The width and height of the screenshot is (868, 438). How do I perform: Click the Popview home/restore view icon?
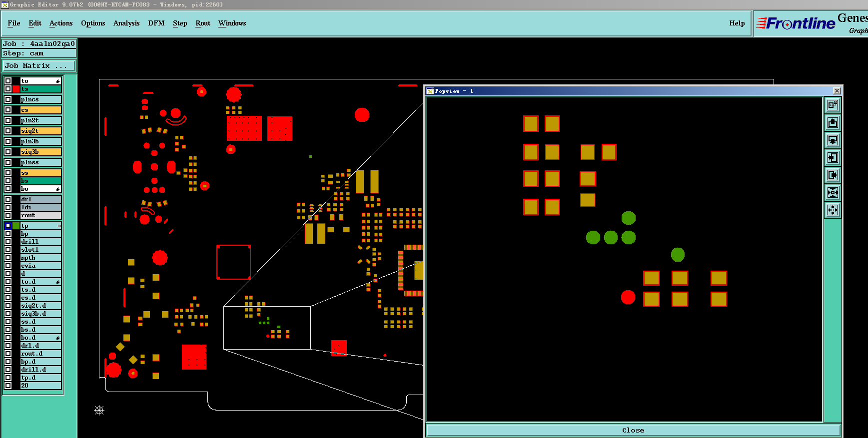click(833, 105)
